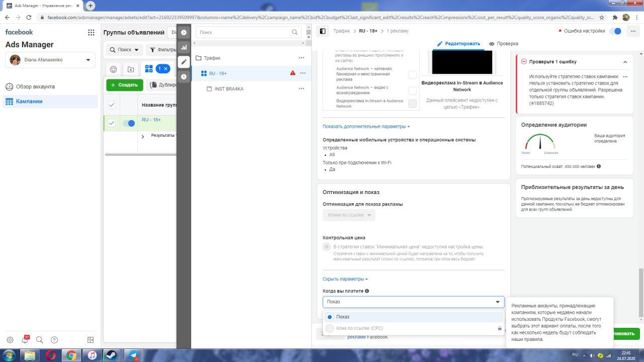
Task: Open the three-dot menu on error message
Action: [x=625, y=77]
